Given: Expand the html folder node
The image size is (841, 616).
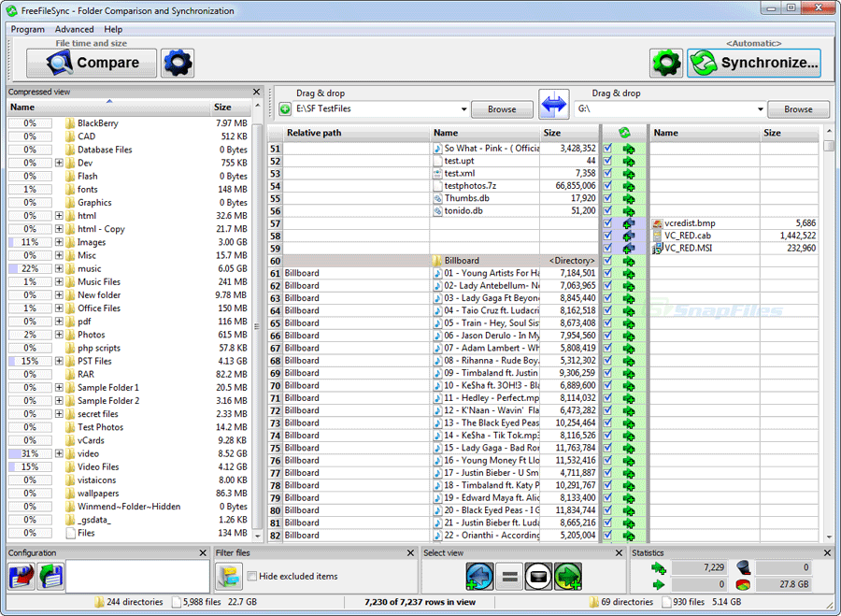Looking at the screenshot, I should pyautogui.click(x=59, y=216).
